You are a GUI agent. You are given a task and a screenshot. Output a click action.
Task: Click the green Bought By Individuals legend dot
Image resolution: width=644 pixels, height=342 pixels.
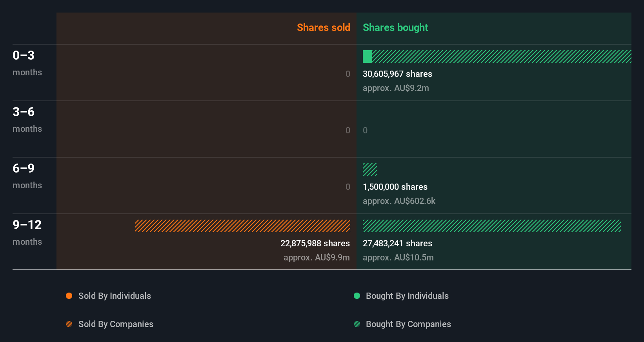click(x=357, y=296)
